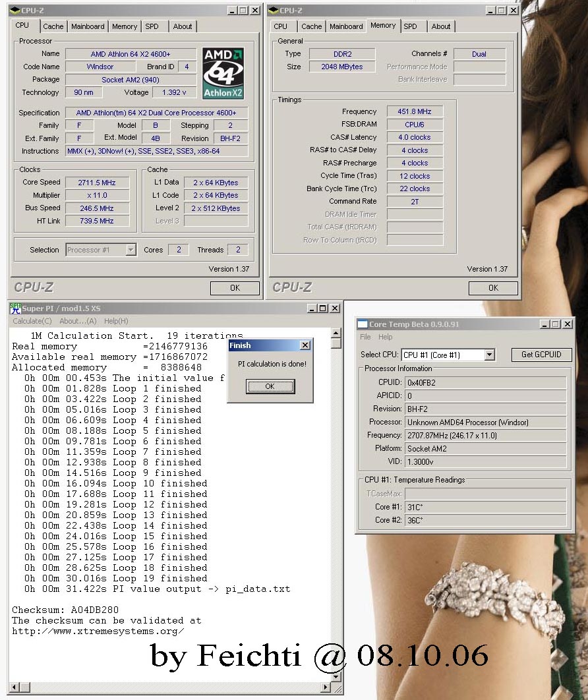Image resolution: width=588 pixels, height=700 pixels.
Task: Click the memory Frequency value 451.8 MHz
Action: tap(415, 111)
